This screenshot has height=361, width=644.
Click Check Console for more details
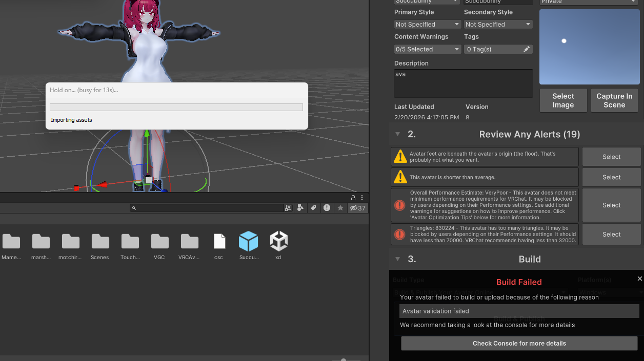tap(519, 343)
